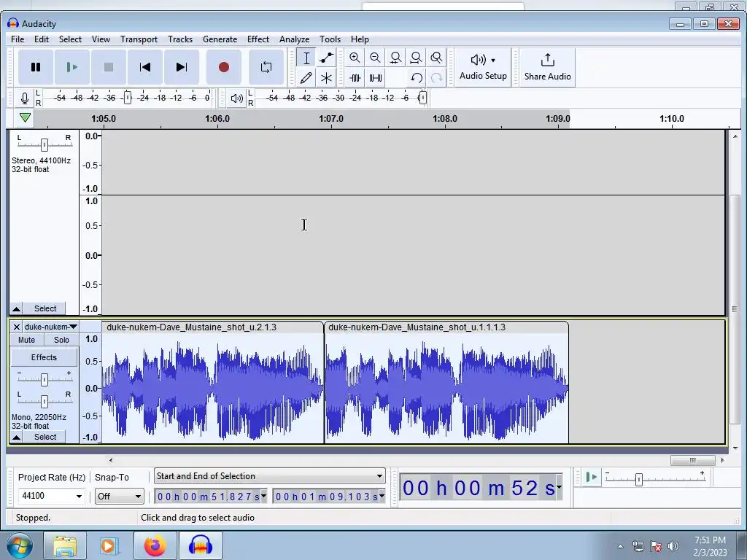Screen dimensions: 747x560
Task: Silence audio selection icon
Action: 376,77
